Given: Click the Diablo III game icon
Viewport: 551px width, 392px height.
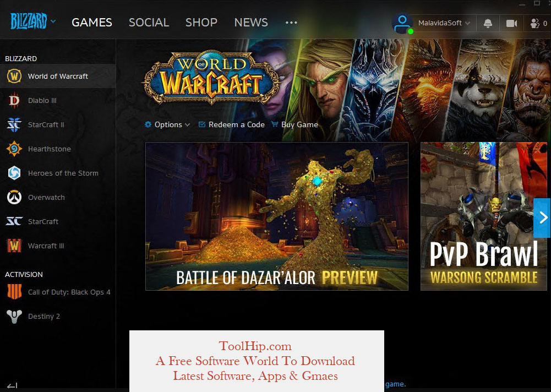Looking at the screenshot, I should coord(14,100).
